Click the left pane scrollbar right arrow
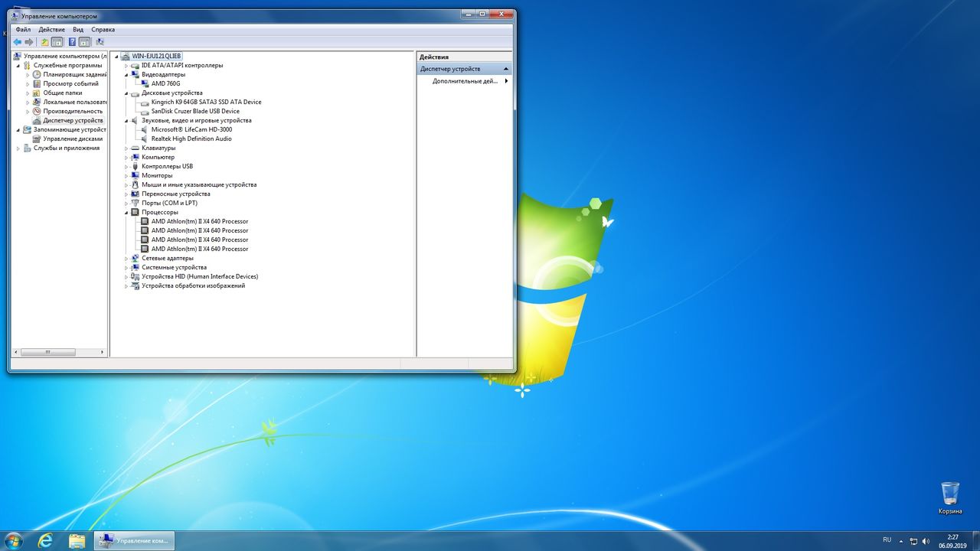 (102, 352)
